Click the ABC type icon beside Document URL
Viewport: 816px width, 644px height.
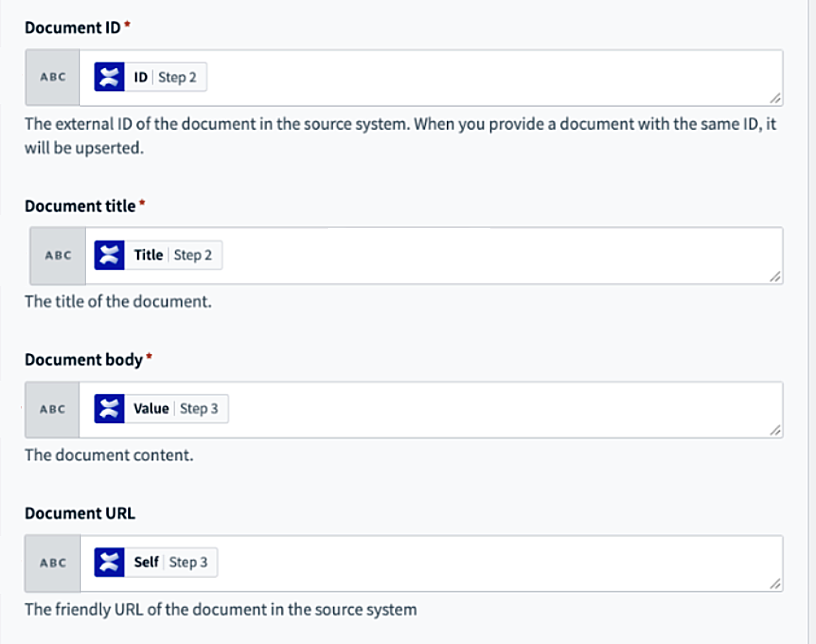coord(52,563)
